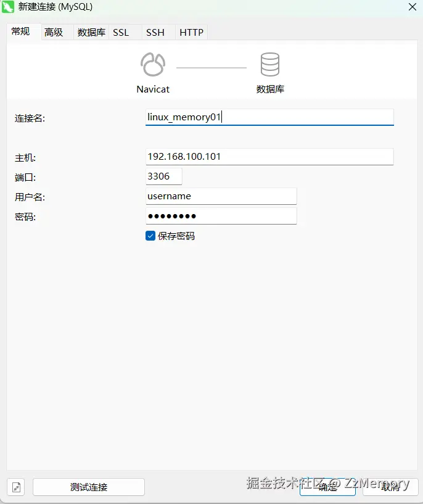Click the 测试连接 button
Screen dimensions: 423x504
click(89, 487)
